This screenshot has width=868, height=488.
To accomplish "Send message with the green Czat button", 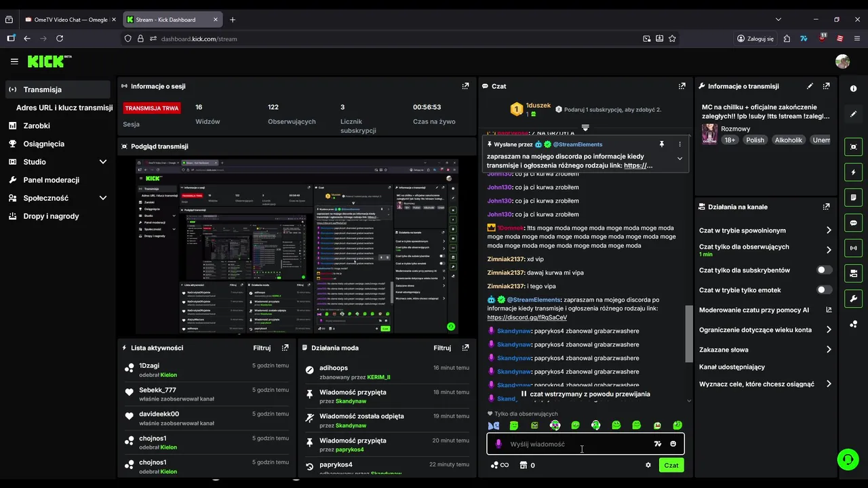I will click(671, 465).
